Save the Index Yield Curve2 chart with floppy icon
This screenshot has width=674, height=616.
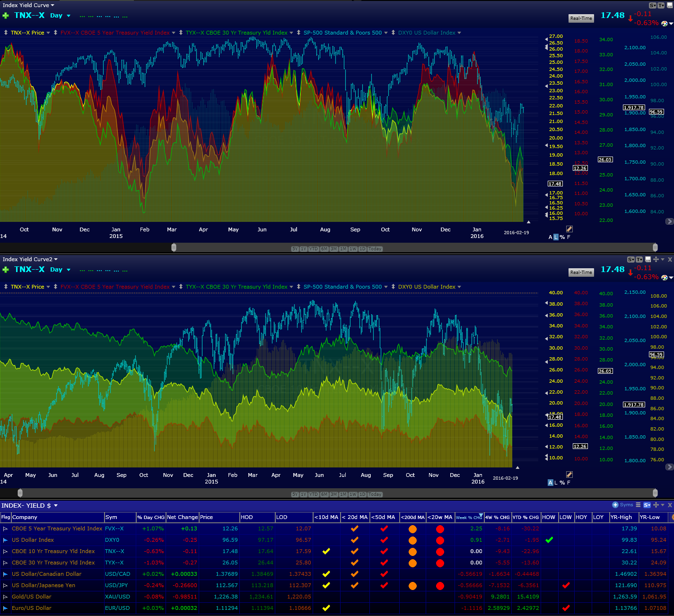(x=648, y=259)
